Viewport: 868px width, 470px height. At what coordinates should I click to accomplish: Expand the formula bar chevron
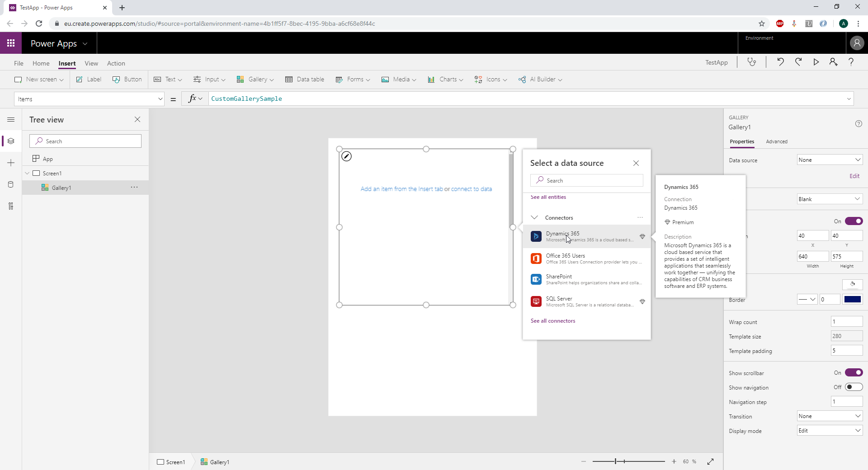(849, 99)
